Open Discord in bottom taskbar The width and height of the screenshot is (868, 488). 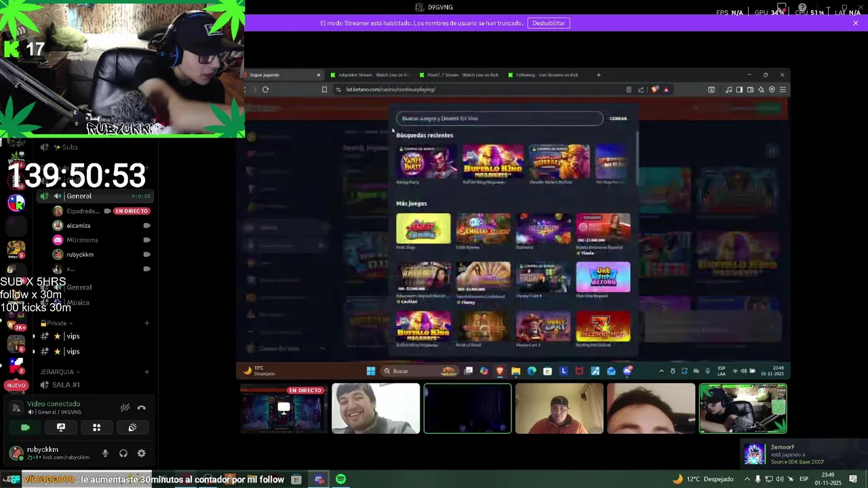[x=319, y=479]
